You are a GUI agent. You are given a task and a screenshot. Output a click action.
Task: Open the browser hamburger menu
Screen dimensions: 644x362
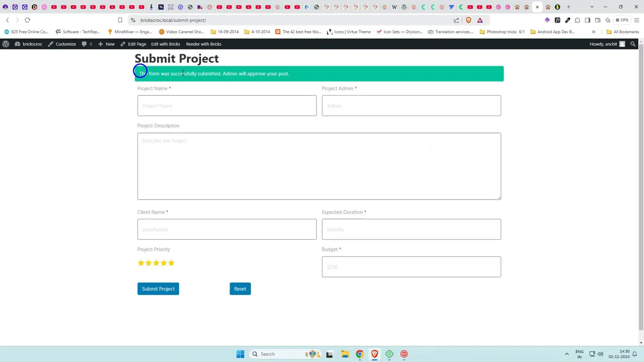tap(636, 20)
